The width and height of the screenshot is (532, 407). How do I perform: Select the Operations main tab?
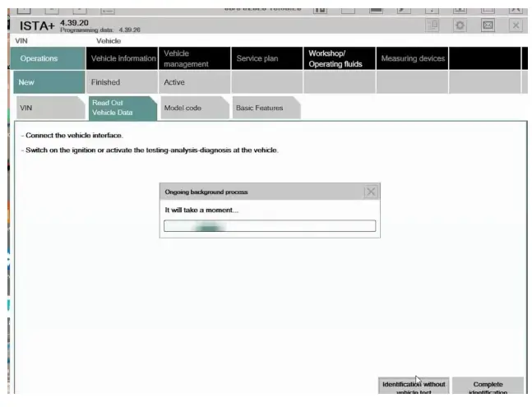pos(48,58)
